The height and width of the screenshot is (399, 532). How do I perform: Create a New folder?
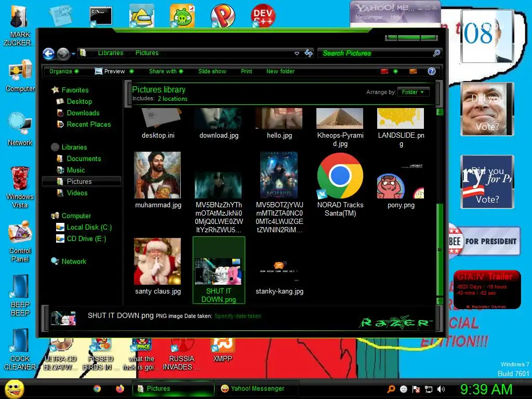tap(280, 71)
